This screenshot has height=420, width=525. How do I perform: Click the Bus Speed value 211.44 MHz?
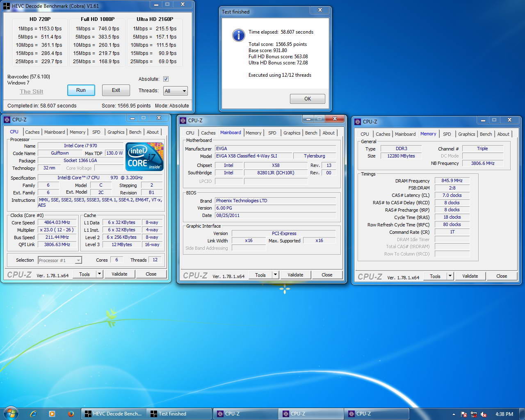[57, 237]
